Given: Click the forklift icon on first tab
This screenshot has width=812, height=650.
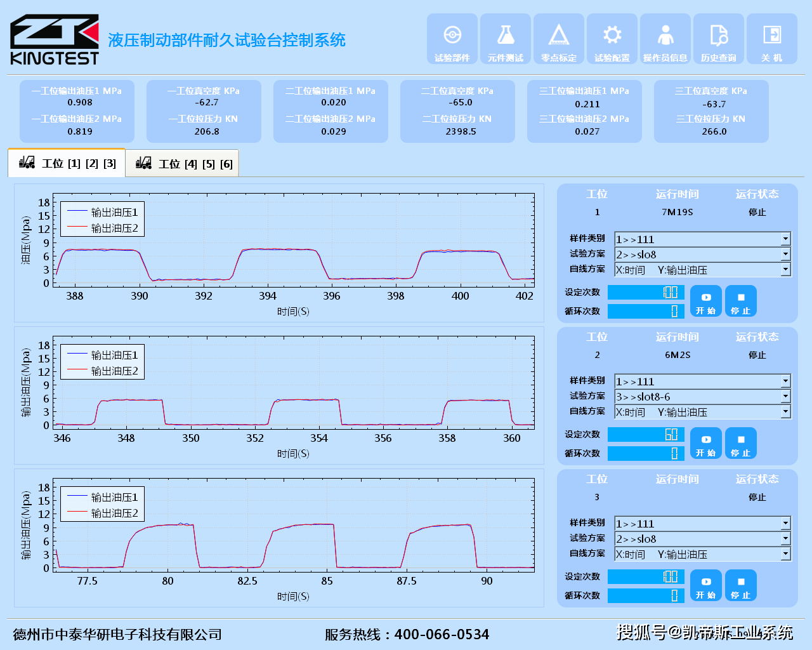Looking at the screenshot, I should [27, 162].
